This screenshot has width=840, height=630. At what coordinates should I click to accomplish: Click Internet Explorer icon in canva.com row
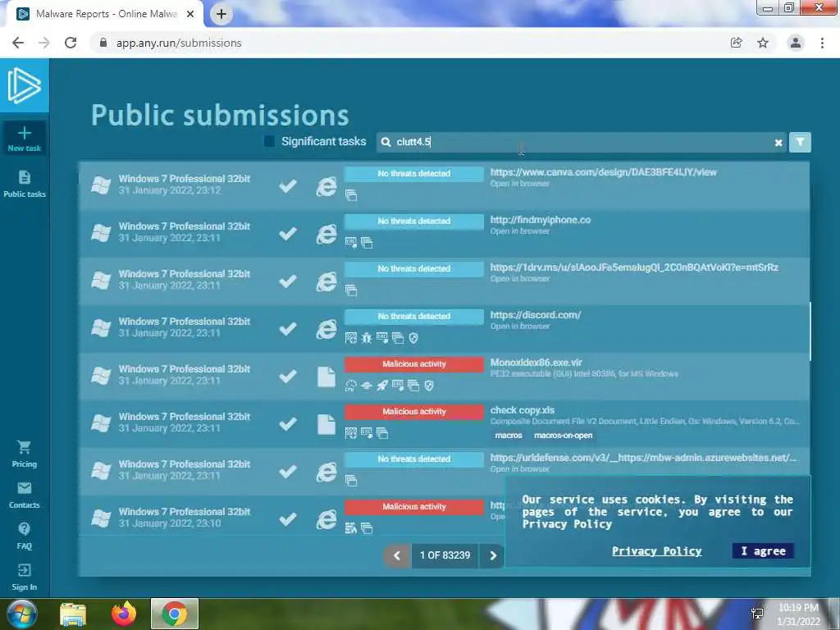pos(326,186)
